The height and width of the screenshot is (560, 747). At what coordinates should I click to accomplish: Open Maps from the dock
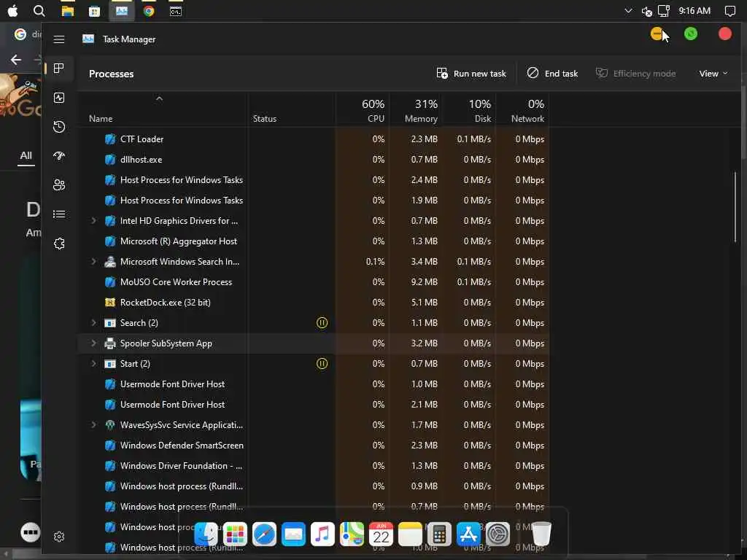(352, 534)
